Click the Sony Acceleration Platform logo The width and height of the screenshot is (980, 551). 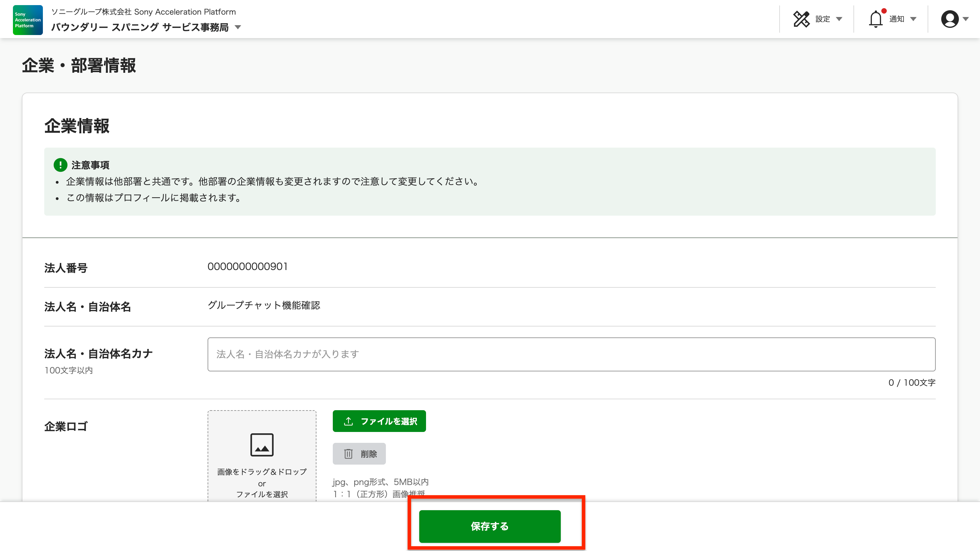[27, 20]
